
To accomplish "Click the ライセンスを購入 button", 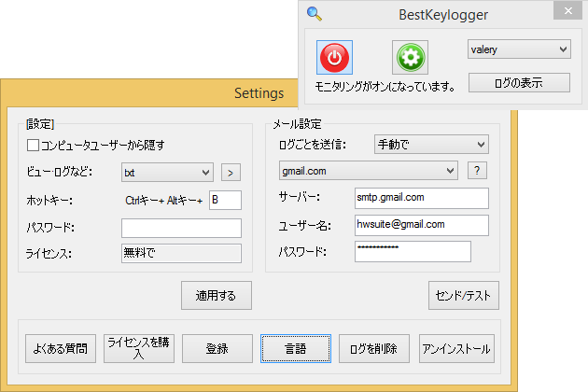I will (139, 349).
